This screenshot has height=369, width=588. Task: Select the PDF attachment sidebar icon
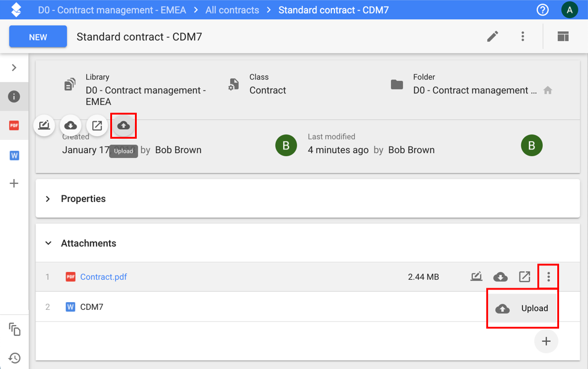pyautogui.click(x=14, y=125)
